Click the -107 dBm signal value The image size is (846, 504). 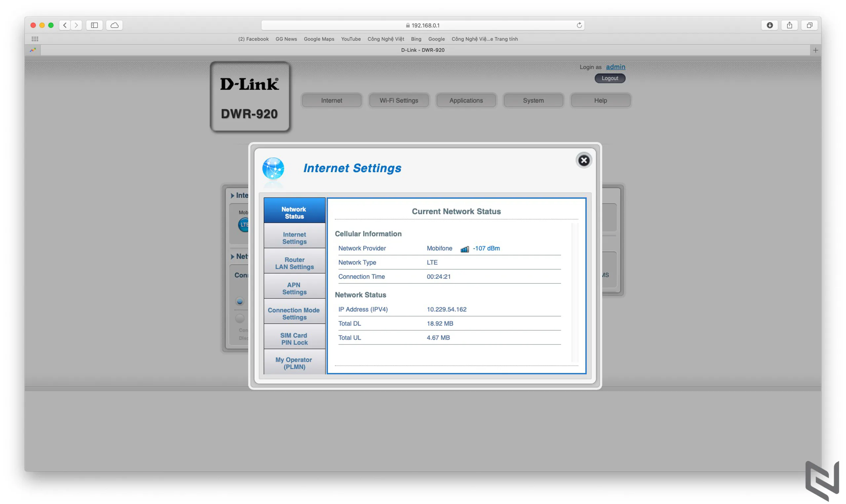click(486, 248)
